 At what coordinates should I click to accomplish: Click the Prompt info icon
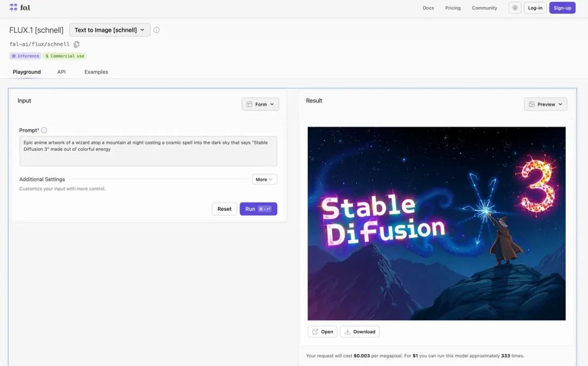44,130
